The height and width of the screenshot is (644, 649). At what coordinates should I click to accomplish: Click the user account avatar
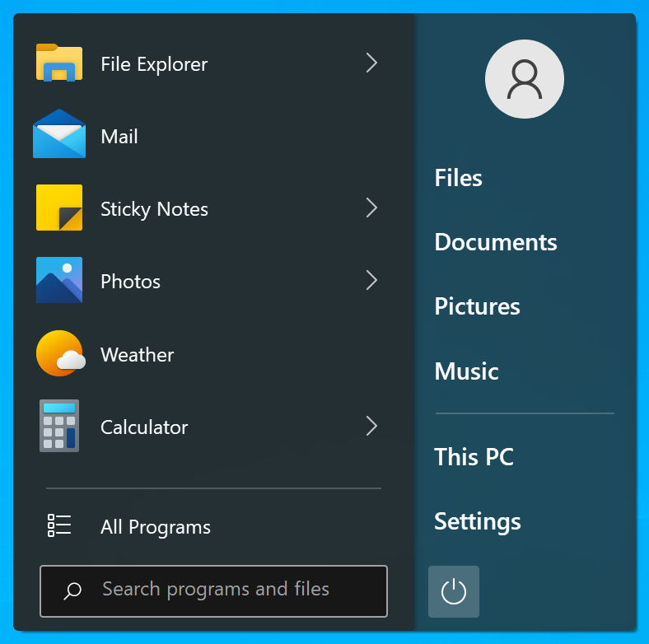click(525, 79)
